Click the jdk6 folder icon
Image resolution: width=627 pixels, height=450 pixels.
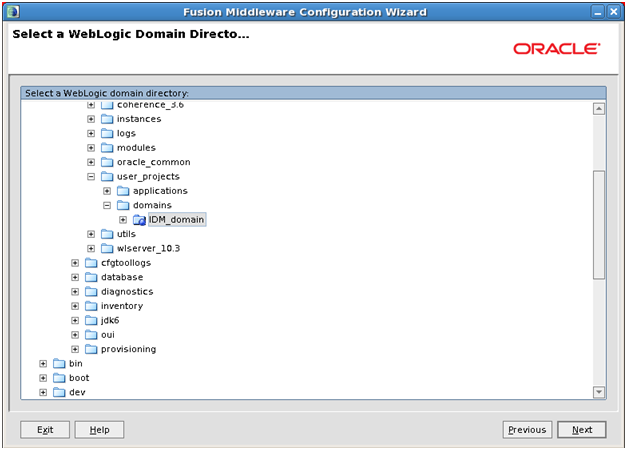point(91,321)
